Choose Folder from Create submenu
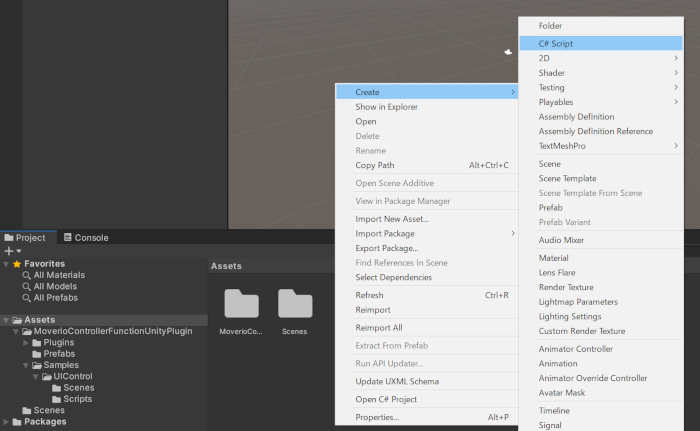The width and height of the screenshot is (700, 431). click(601, 26)
